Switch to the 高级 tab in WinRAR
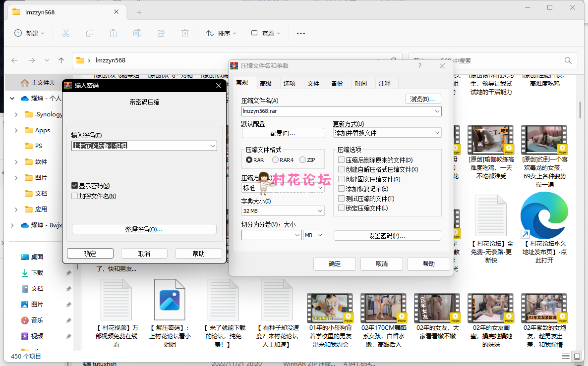 pos(266,83)
